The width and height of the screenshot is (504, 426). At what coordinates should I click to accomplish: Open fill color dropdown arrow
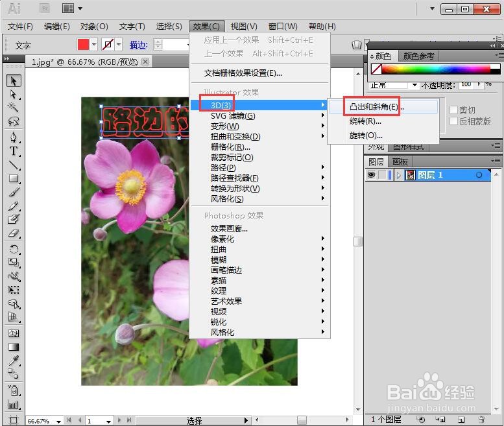point(94,44)
